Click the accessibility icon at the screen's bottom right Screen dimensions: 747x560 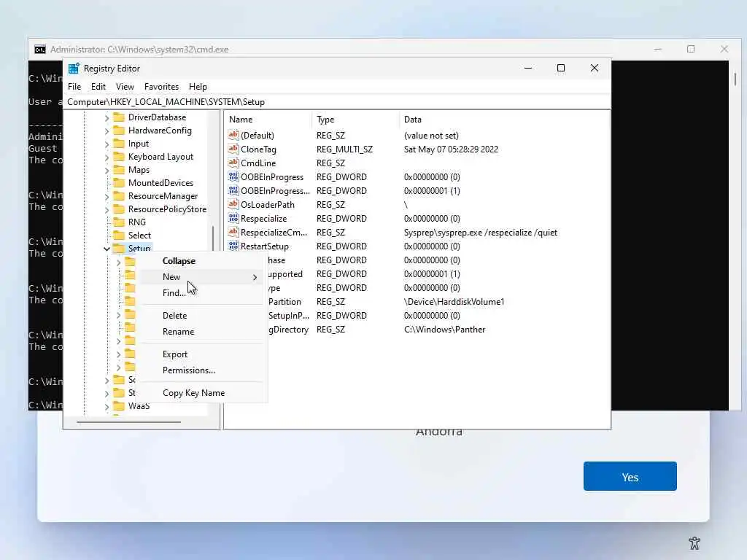[694, 542]
